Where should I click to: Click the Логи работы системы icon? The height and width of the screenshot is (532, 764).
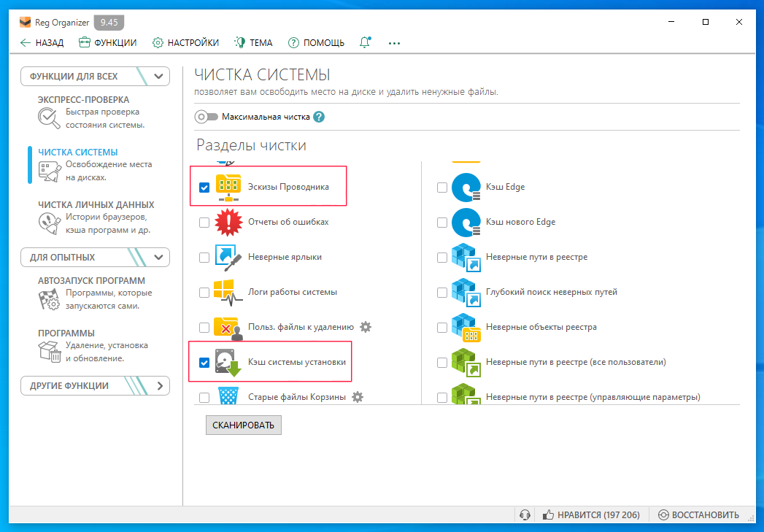(228, 292)
